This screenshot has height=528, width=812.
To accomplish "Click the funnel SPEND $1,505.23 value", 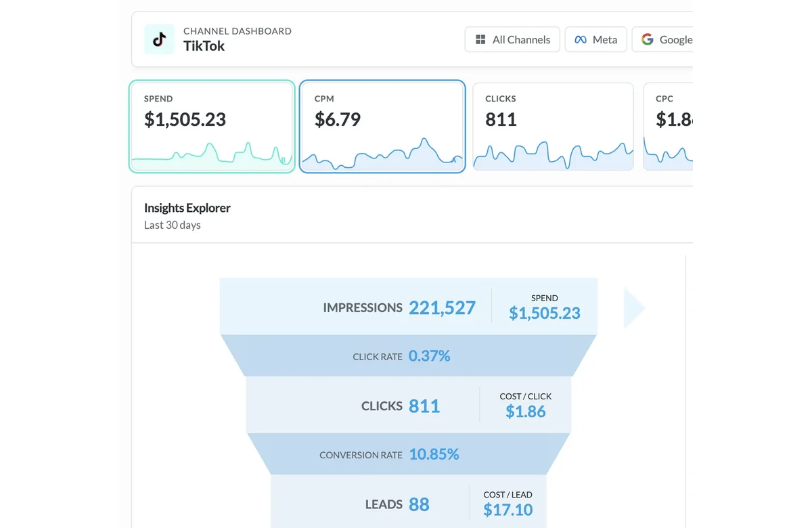I will (x=545, y=313).
